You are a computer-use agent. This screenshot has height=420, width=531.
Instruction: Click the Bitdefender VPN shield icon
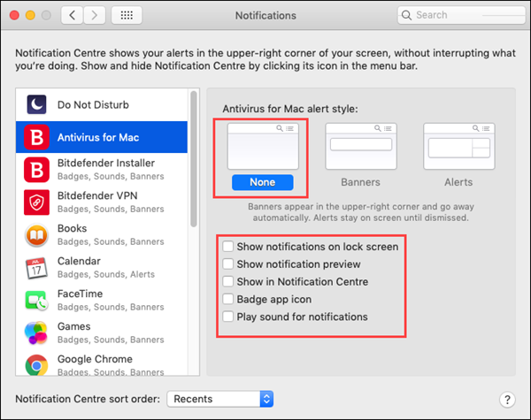[36, 202]
